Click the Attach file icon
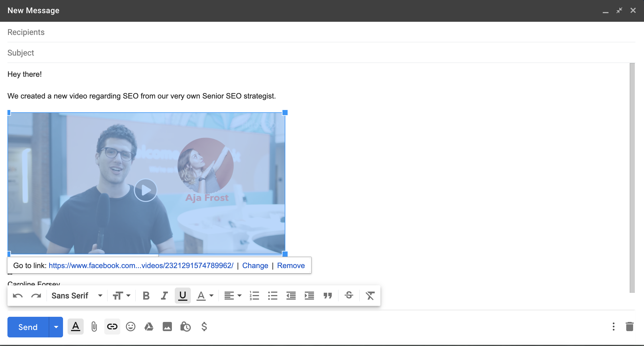 [93, 327]
